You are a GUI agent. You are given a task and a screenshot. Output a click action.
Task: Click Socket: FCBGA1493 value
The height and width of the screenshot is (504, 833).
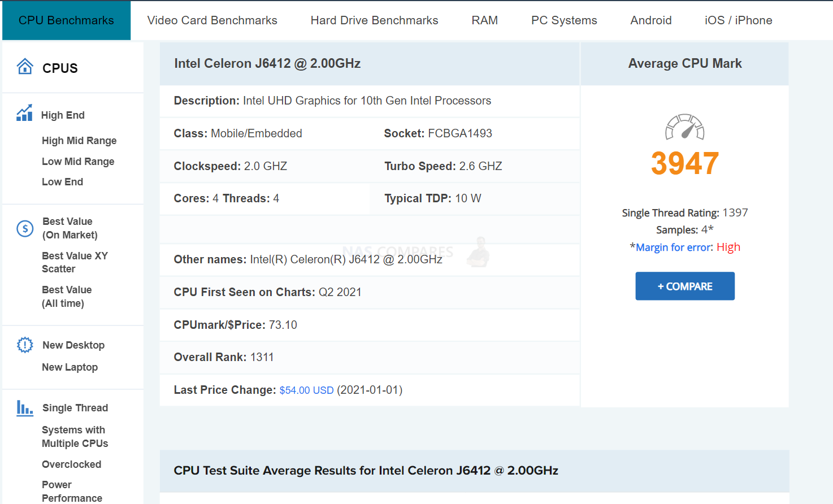tap(438, 133)
